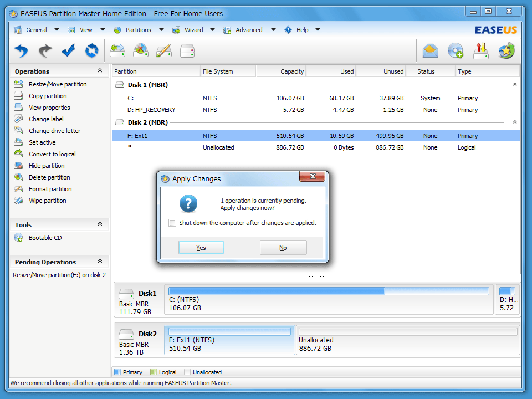Sort by Status column header

click(430, 71)
